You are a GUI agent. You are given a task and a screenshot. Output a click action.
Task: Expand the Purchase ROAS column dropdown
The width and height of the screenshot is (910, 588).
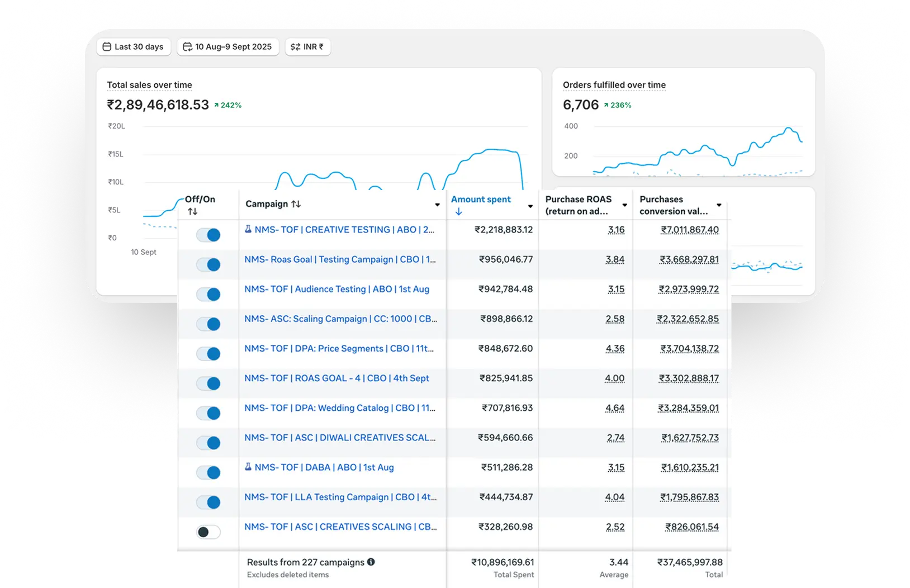[x=624, y=205]
